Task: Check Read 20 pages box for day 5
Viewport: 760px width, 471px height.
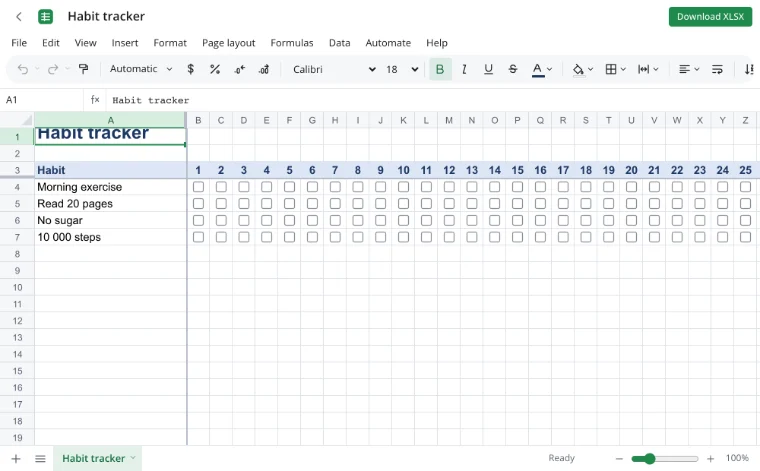Action: click(x=289, y=204)
